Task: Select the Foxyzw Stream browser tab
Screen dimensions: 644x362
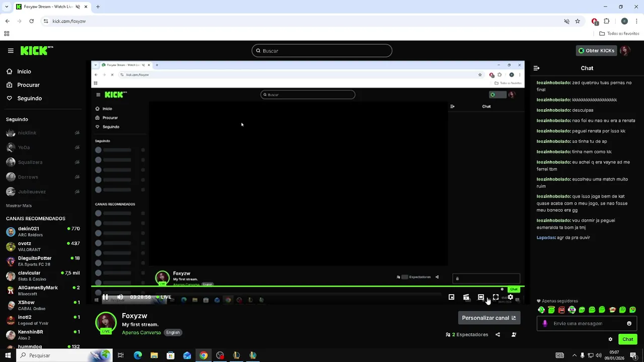Action: coord(52,7)
